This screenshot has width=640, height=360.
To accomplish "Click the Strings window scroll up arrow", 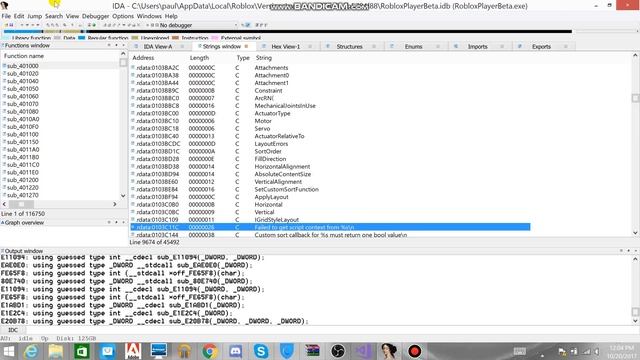I will pyautogui.click(x=635, y=55).
